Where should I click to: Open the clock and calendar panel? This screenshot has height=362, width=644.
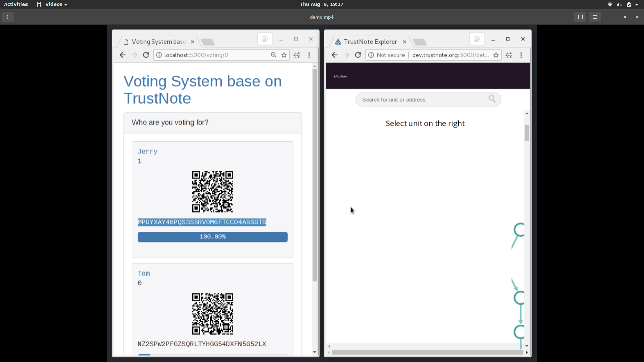(322, 4)
